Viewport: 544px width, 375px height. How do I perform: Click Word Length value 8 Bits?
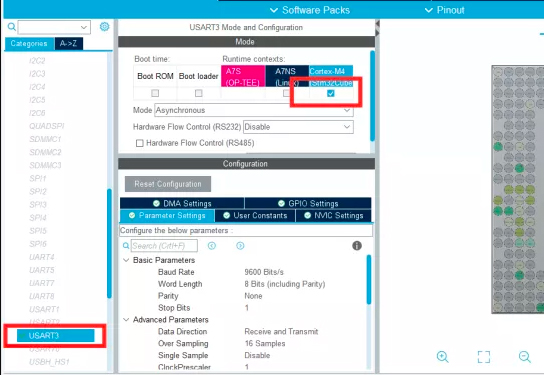284,284
